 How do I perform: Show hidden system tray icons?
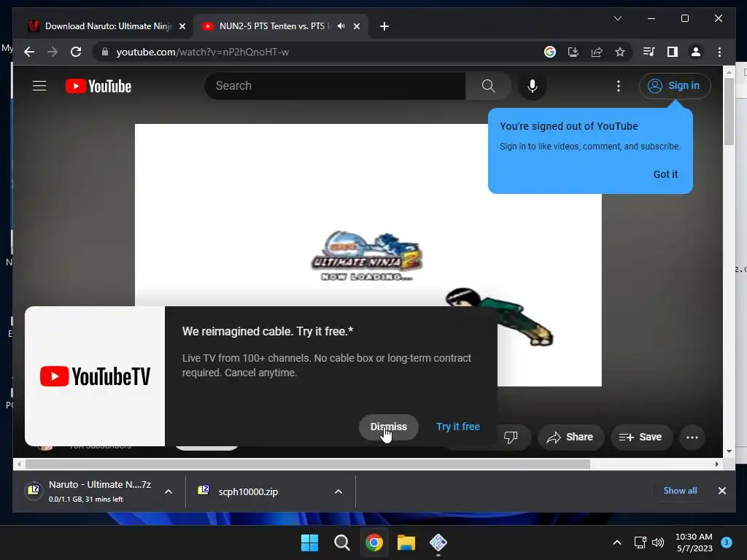[617, 542]
